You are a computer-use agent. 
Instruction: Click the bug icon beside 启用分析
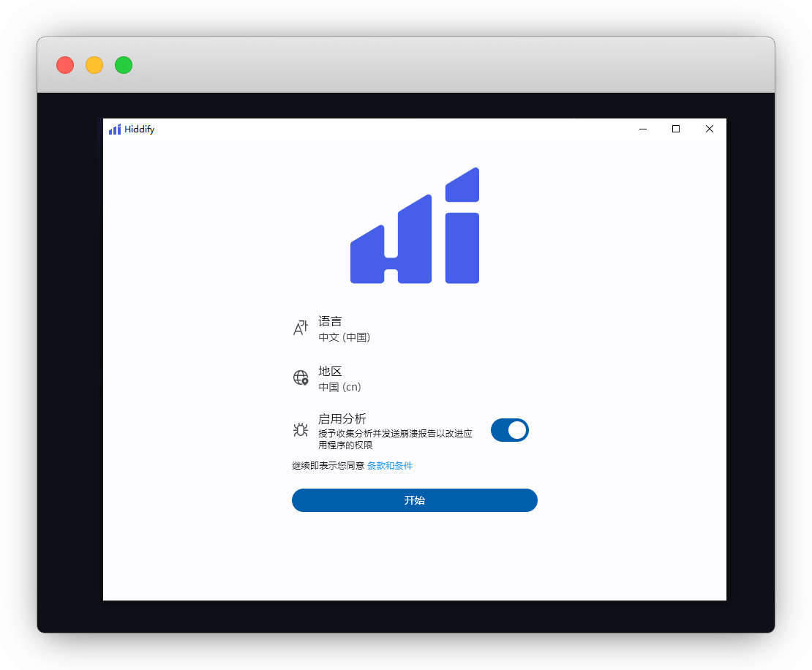point(301,430)
